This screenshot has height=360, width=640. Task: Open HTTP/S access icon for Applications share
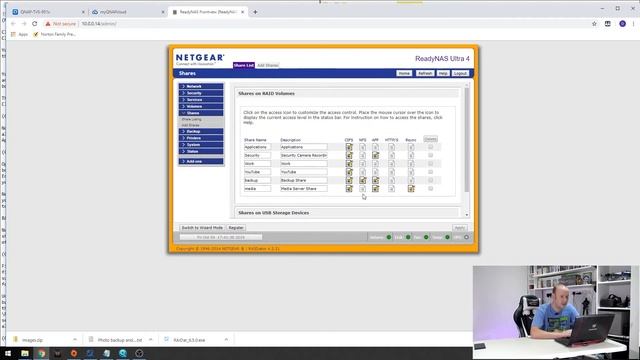coord(391,147)
